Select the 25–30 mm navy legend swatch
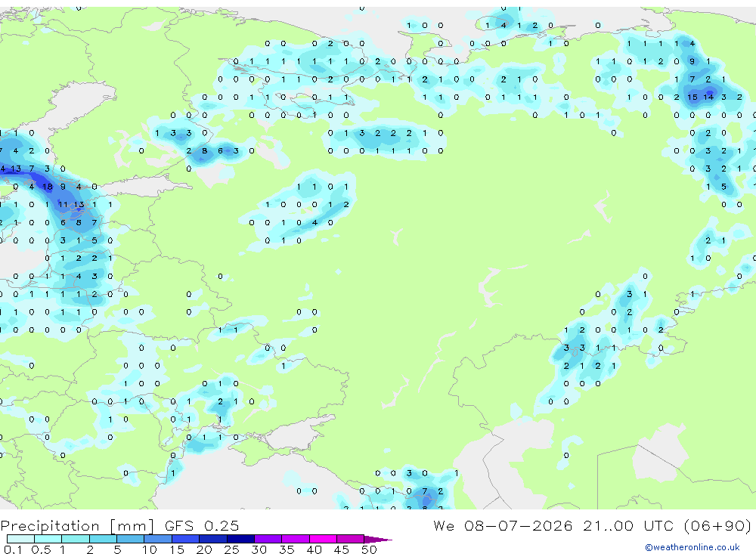 click(240, 539)
